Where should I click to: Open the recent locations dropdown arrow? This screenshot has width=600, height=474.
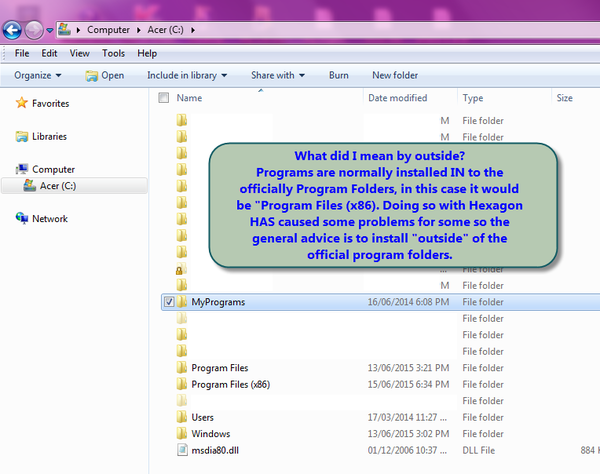point(50,30)
